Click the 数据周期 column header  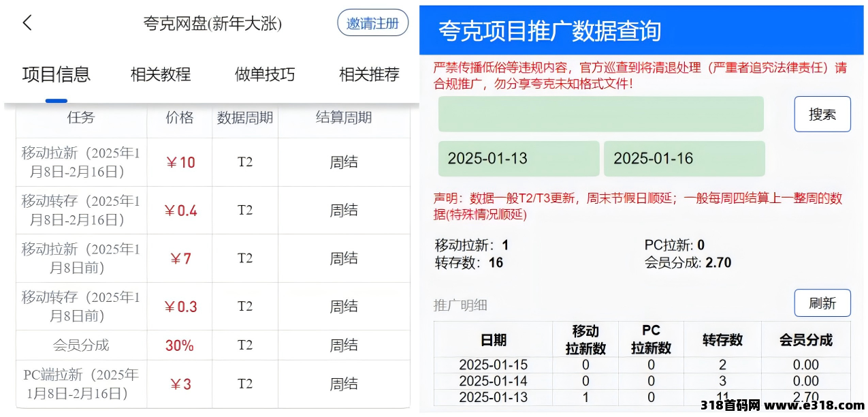[x=245, y=118]
